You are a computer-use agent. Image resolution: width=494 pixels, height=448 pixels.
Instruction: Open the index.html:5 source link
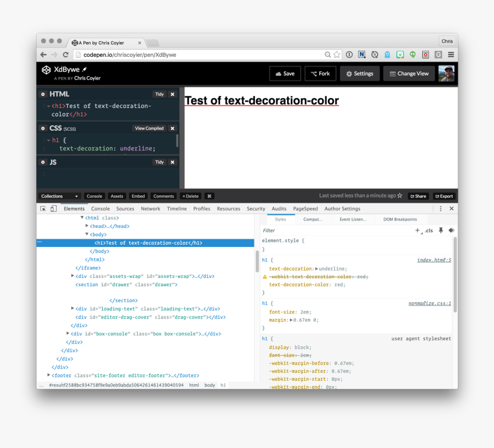tap(434, 260)
